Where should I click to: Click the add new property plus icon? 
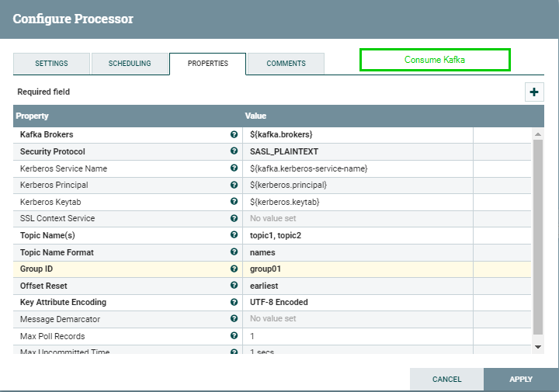click(x=534, y=92)
